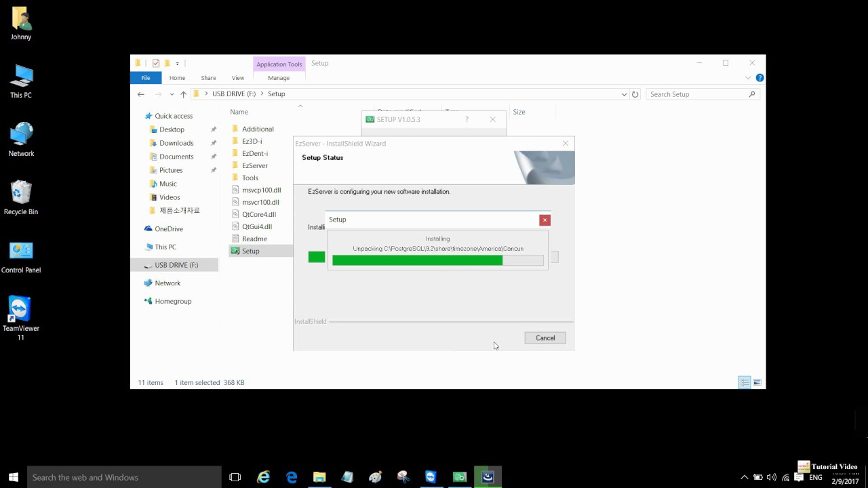Click the green Setup taskbar icon
Screen dimensions: 868x488
click(459, 477)
